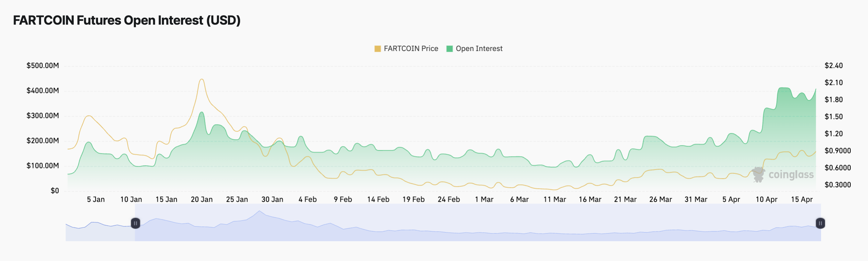Grab the right range slider handle
The width and height of the screenshot is (868, 261).
[820, 223]
